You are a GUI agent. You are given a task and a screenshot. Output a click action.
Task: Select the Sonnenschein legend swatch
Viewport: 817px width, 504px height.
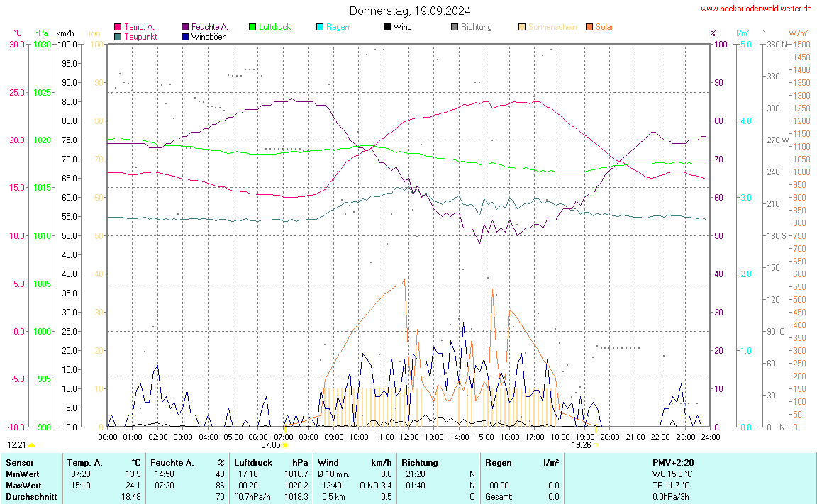(522, 27)
